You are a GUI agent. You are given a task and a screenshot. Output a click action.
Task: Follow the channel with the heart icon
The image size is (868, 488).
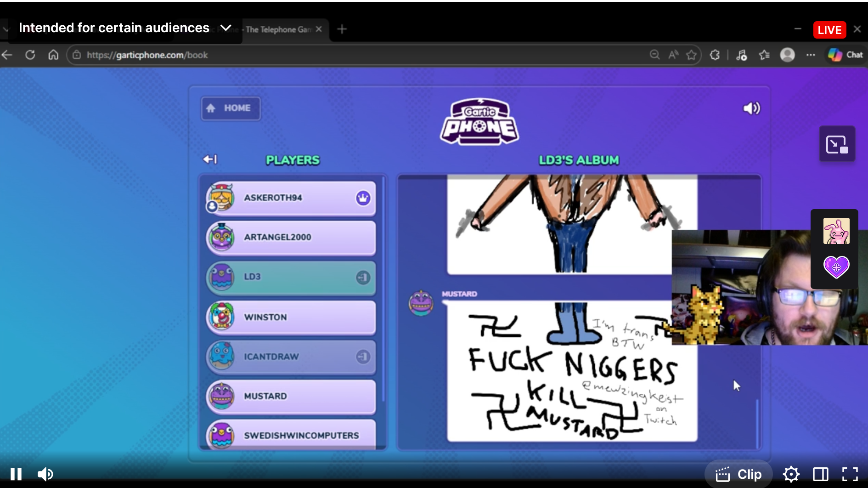click(836, 267)
